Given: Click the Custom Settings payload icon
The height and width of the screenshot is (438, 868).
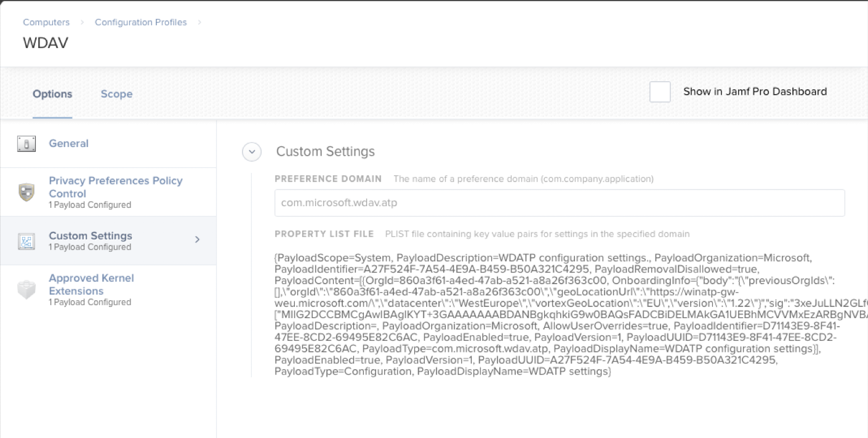Looking at the screenshot, I should tap(26, 241).
